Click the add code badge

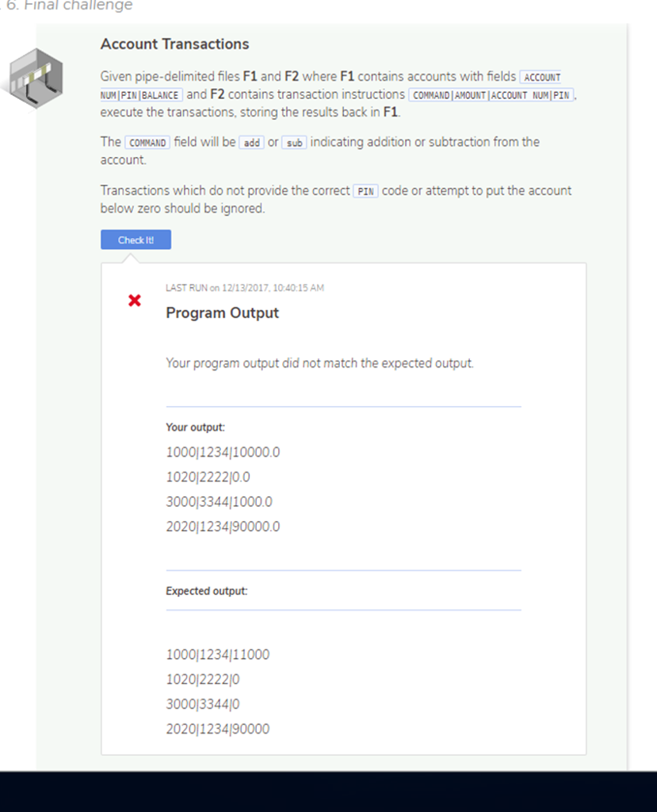[251, 143]
